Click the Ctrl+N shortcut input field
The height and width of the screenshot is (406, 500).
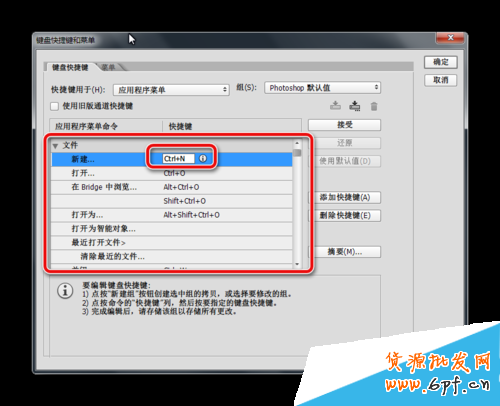click(x=178, y=159)
